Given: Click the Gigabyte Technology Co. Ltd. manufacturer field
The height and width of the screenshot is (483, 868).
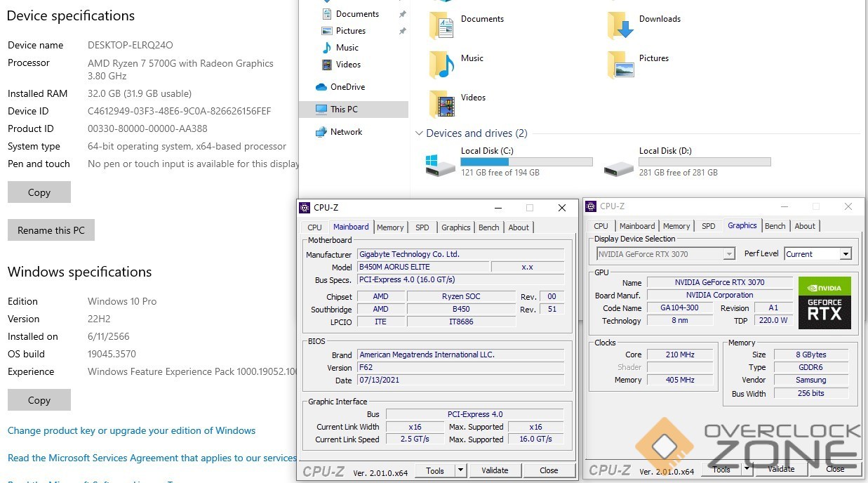Looking at the screenshot, I should [x=460, y=254].
